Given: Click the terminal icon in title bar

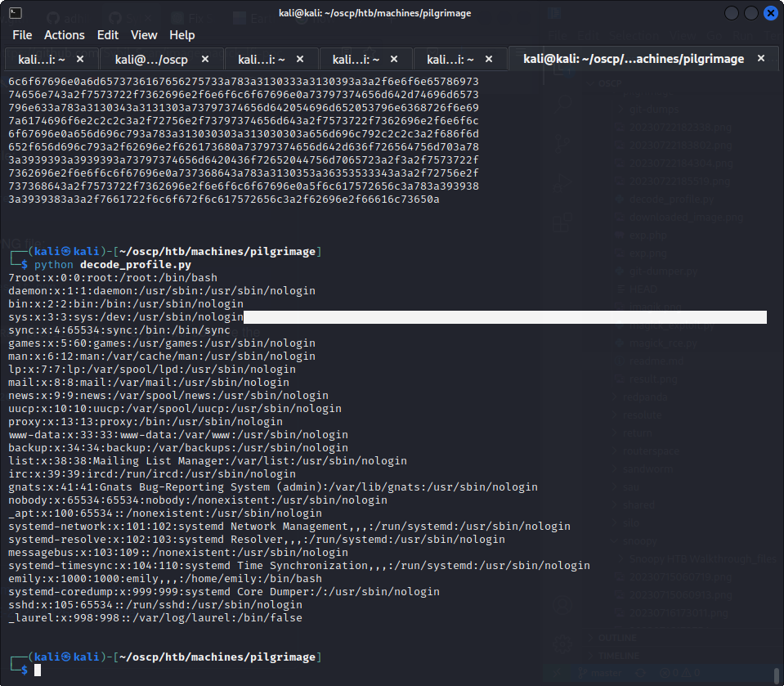Looking at the screenshot, I should point(16,13).
